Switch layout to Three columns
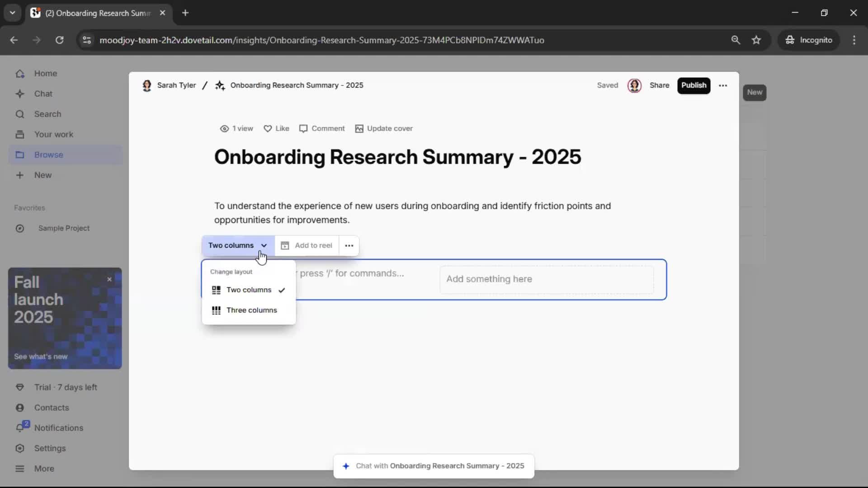 click(x=251, y=310)
